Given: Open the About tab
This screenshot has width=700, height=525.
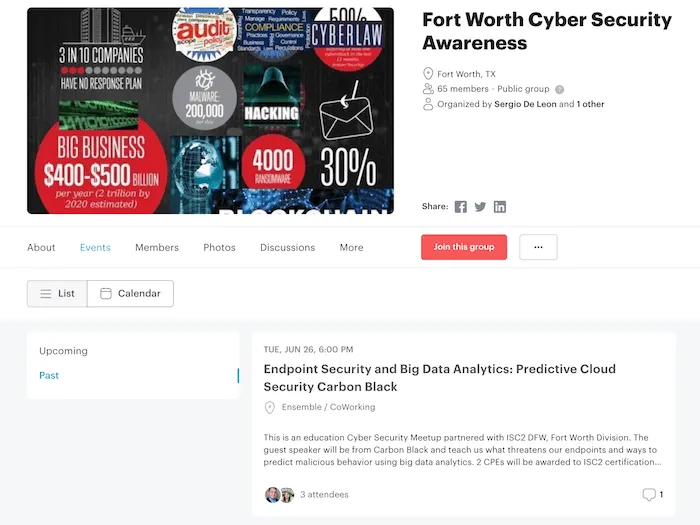Looking at the screenshot, I should tap(41, 247).
